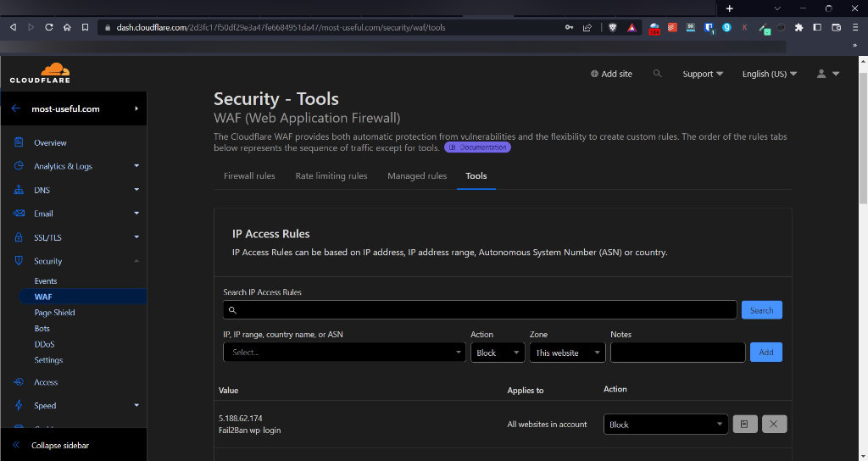Click the Analytics & Logs chart icon

19,165
